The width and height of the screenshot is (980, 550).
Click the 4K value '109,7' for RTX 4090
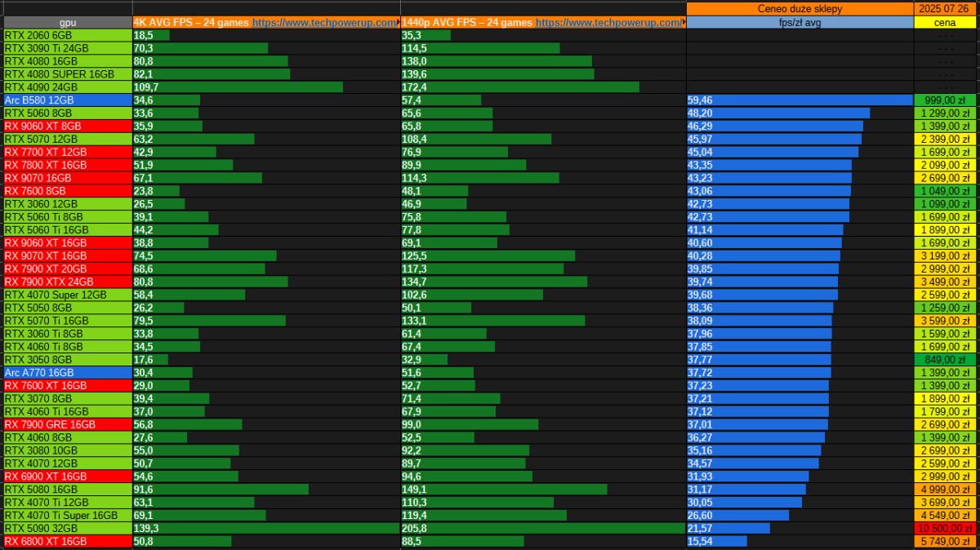click(x=146, y=87)
